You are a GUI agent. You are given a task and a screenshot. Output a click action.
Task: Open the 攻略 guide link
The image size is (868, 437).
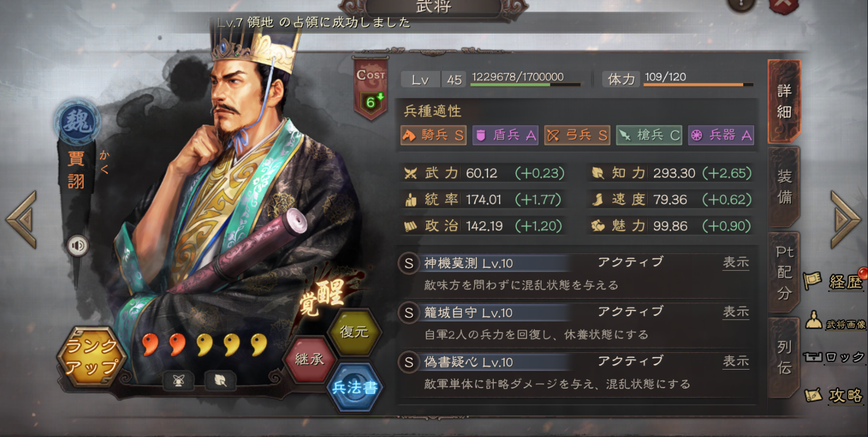pos(835,394)
